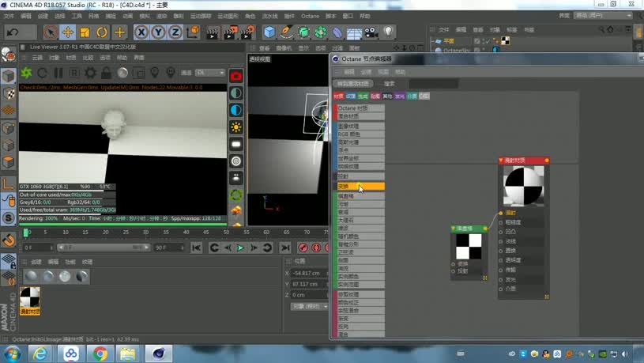
Task: Click the 漫射 input pin on material node
Action: tap(501, 213)
